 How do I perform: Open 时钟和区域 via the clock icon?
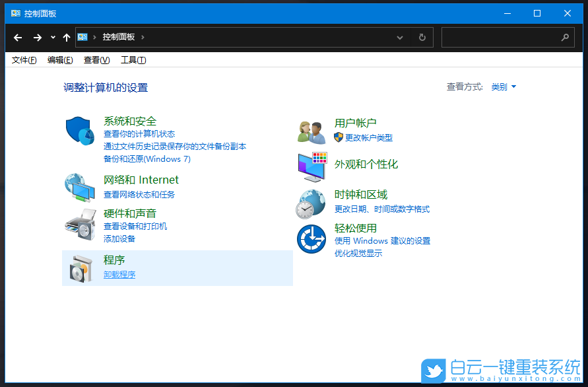coord(310,203)
